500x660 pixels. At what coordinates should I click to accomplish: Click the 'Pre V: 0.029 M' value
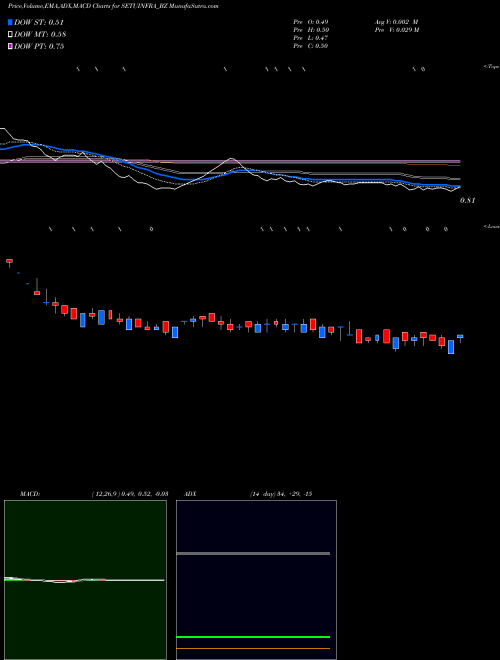pos(397,30)
